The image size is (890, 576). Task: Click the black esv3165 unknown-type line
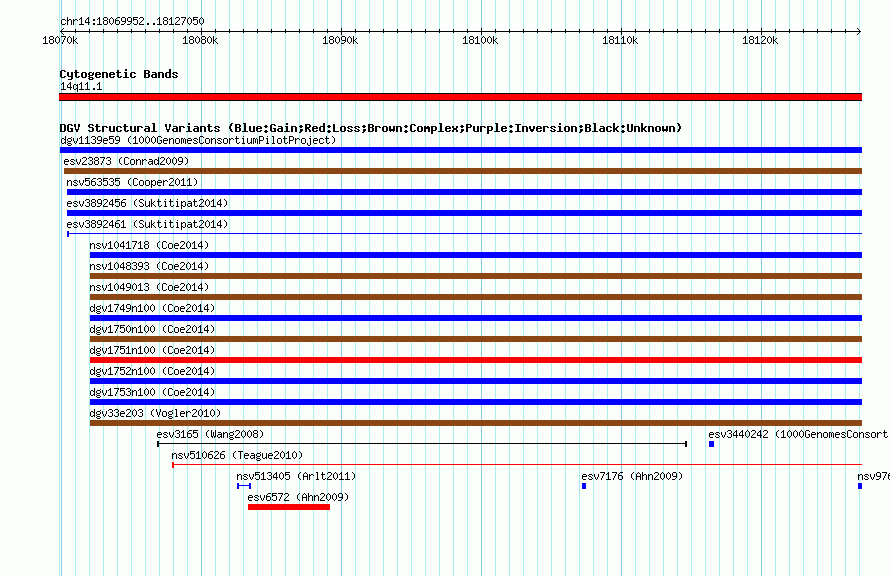pyautogui.click(x=422, y=444)
